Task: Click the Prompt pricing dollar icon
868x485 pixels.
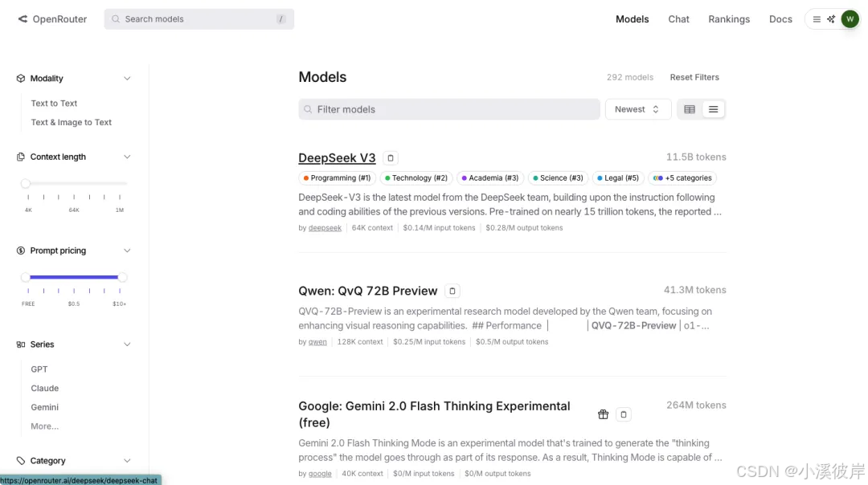Action: pyautogui.click(x=20, y=251)
